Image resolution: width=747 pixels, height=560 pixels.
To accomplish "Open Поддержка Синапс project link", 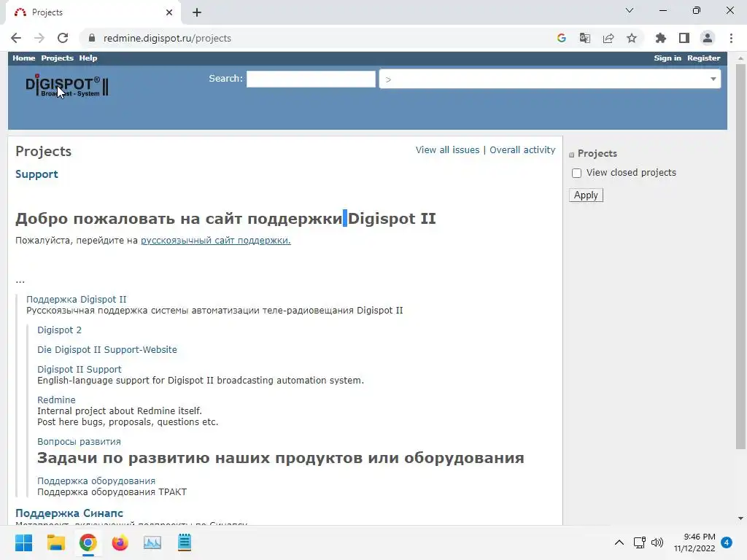I will tap(69, 513).
